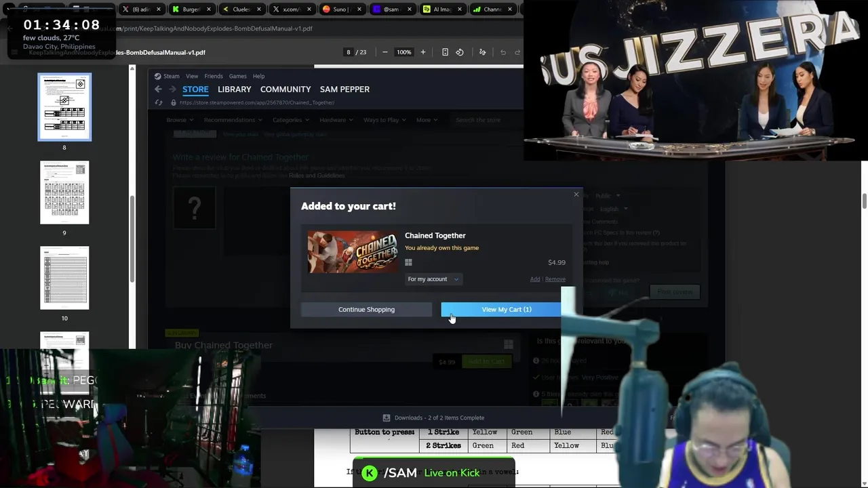The image size is (868, 488).
Task: Close the Clueless browser tab
Action: coord(259,9)
